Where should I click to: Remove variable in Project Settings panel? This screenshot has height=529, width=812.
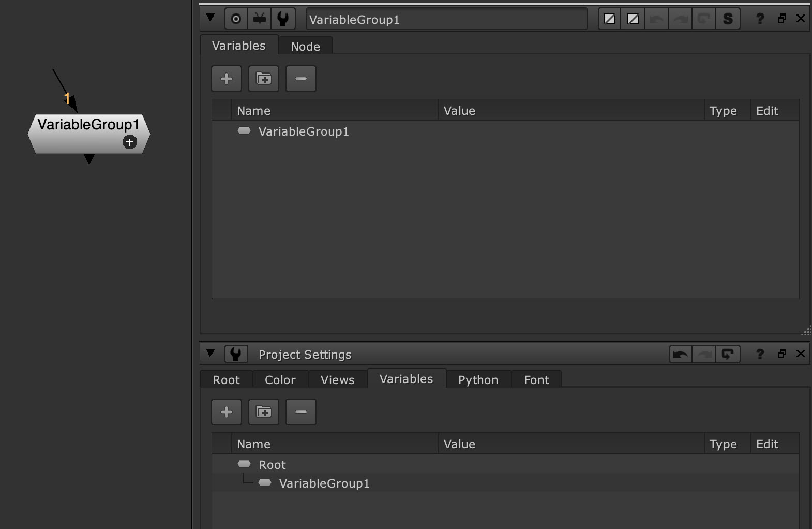pos(301,412)
